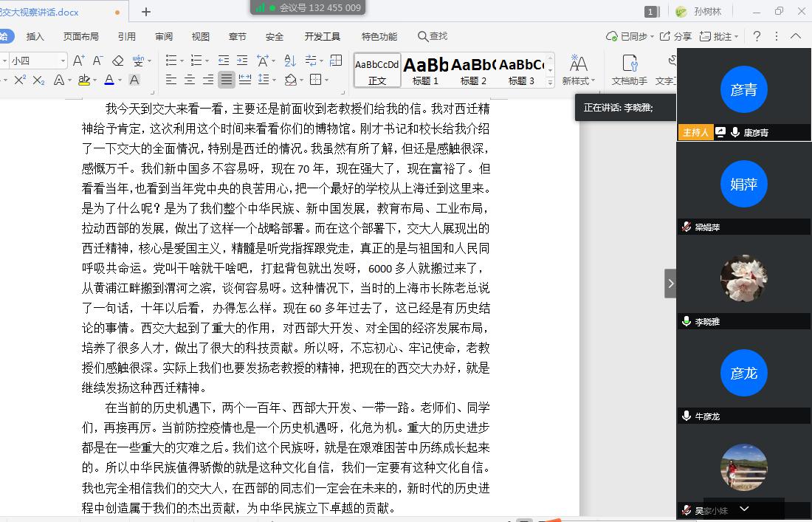Select the 标题 1 heading style
This screenshot has height=522, width=812.
tap(426, 69)
